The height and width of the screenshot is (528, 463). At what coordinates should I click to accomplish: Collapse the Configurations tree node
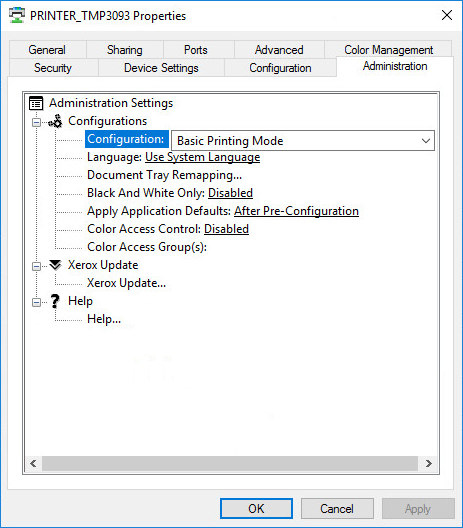36,122
